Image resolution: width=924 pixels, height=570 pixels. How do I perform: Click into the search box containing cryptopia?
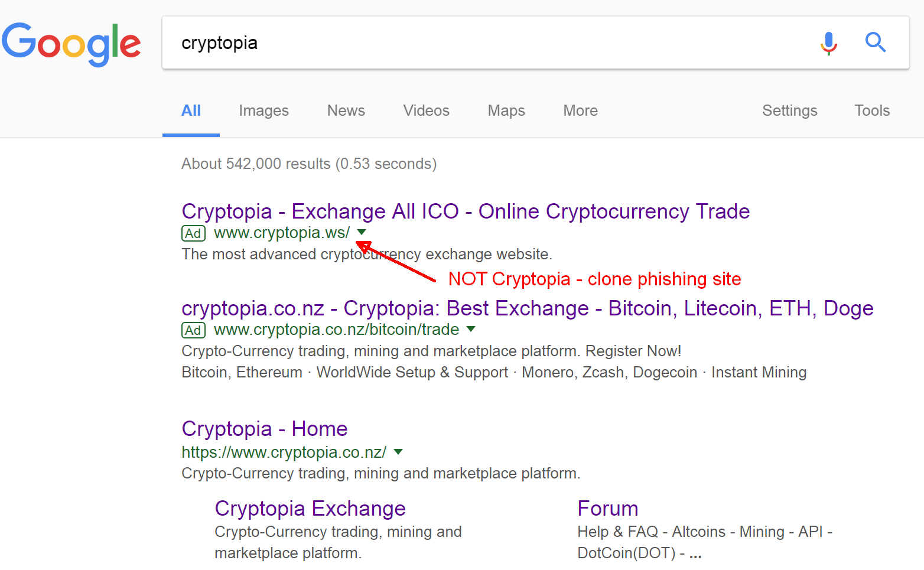[x=490, y=43]
